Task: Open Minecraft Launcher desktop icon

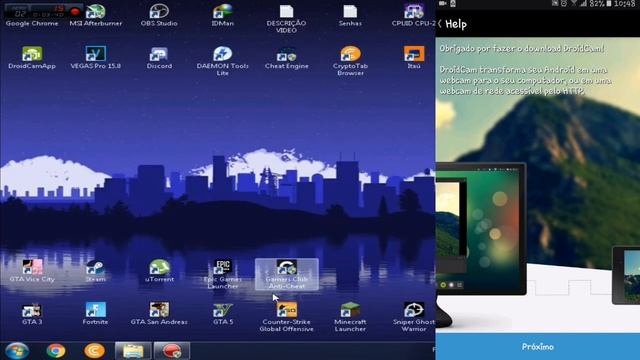Action: coord(350,317)
